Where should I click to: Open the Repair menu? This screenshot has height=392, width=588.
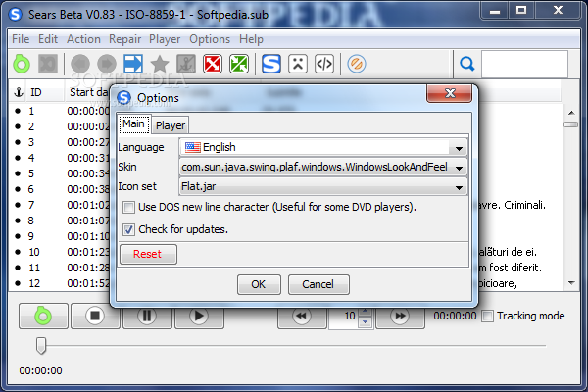124,39
